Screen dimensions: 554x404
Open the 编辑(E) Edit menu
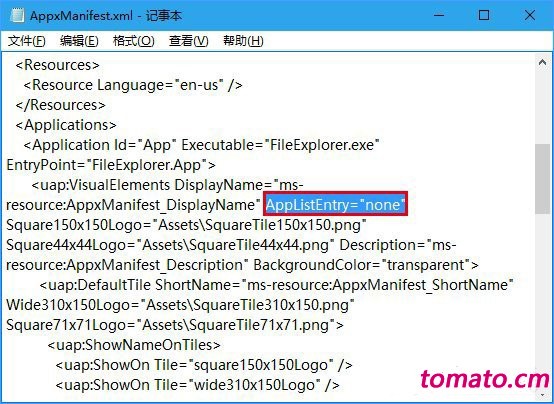pyautogui.click(x=79, y=41)
